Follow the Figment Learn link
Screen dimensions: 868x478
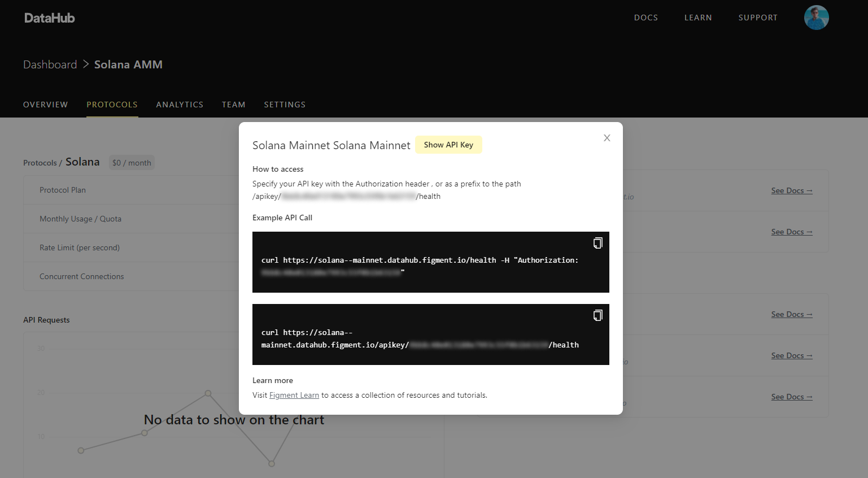pos(294,396)
